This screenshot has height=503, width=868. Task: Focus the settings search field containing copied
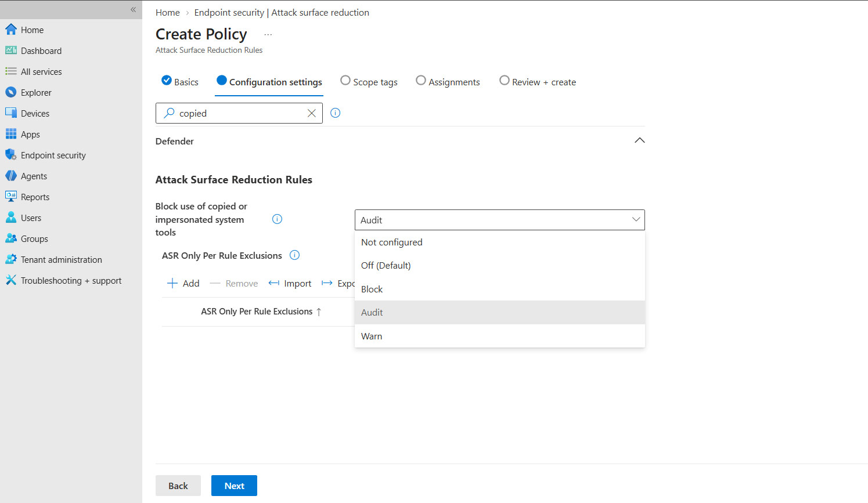(239, 113)
